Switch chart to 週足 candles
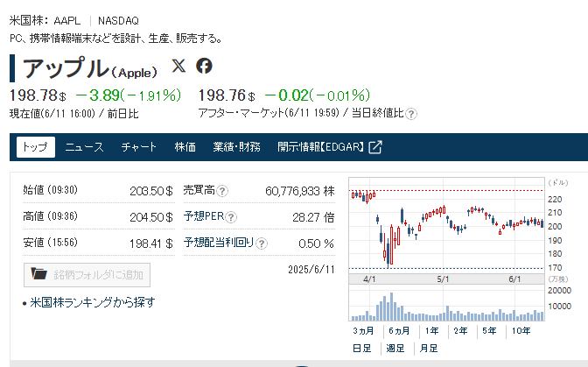This screenshot has width=588, height=367. point(395,349)
